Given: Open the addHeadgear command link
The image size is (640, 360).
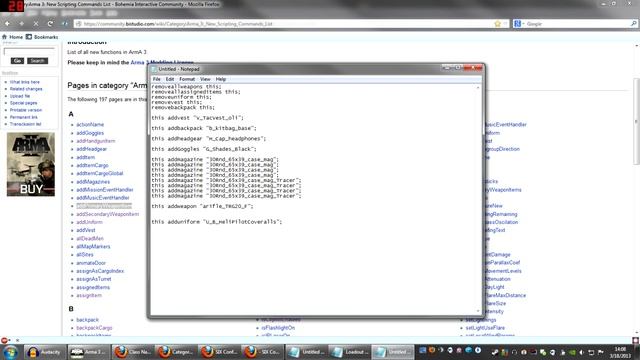Looking at the screenshot, I should [x=91, y=149].
